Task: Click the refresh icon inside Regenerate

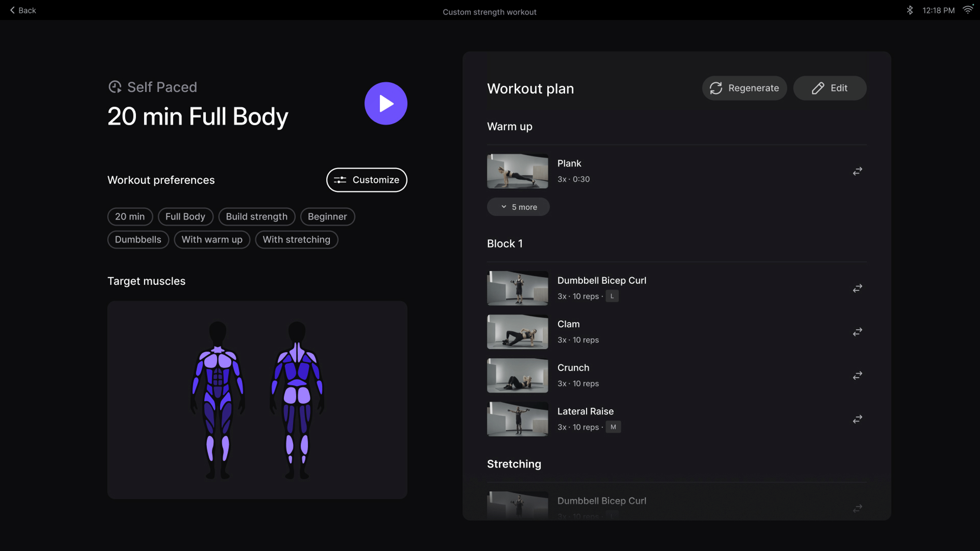Action: tap(716, 88)
